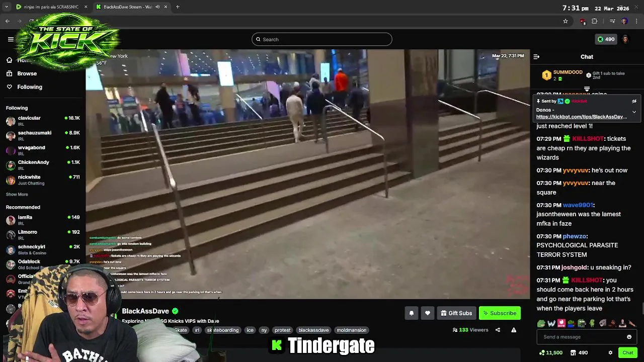Mute the BlackAssDave Stream tab audio
This screenshot has width=644, height=362.
(x=157, y=7)
